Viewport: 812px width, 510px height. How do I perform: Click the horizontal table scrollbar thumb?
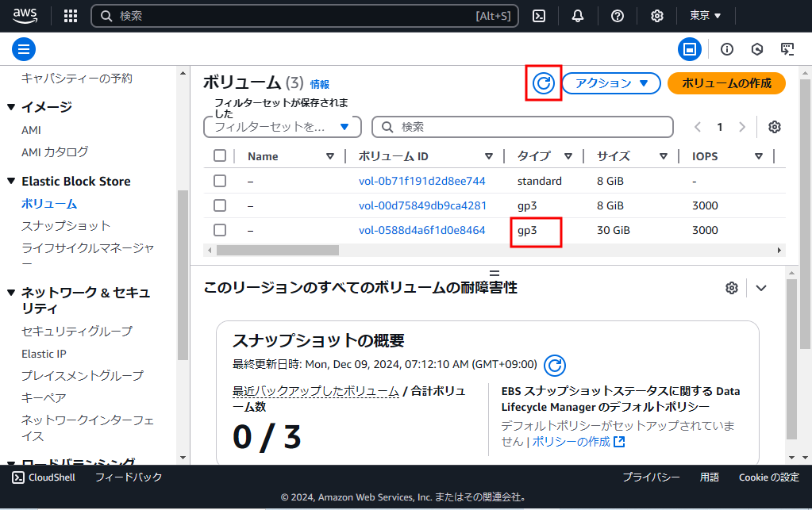[278, 251]
